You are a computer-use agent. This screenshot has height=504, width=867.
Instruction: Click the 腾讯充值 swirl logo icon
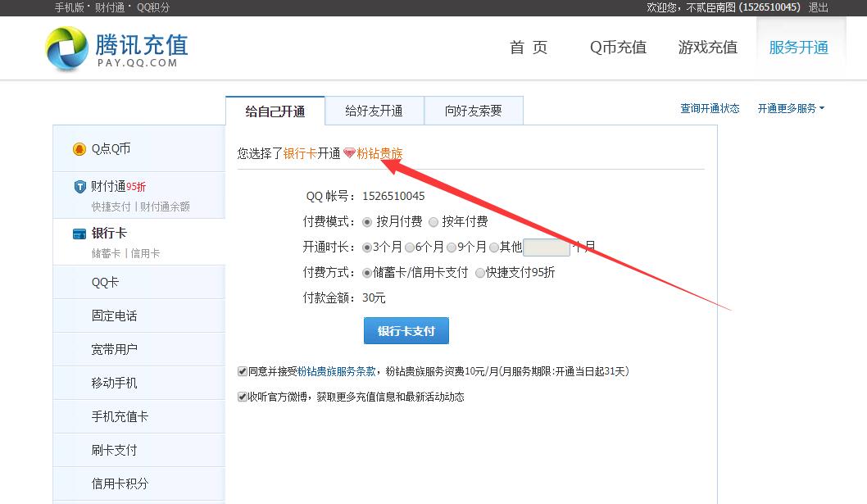66,48
